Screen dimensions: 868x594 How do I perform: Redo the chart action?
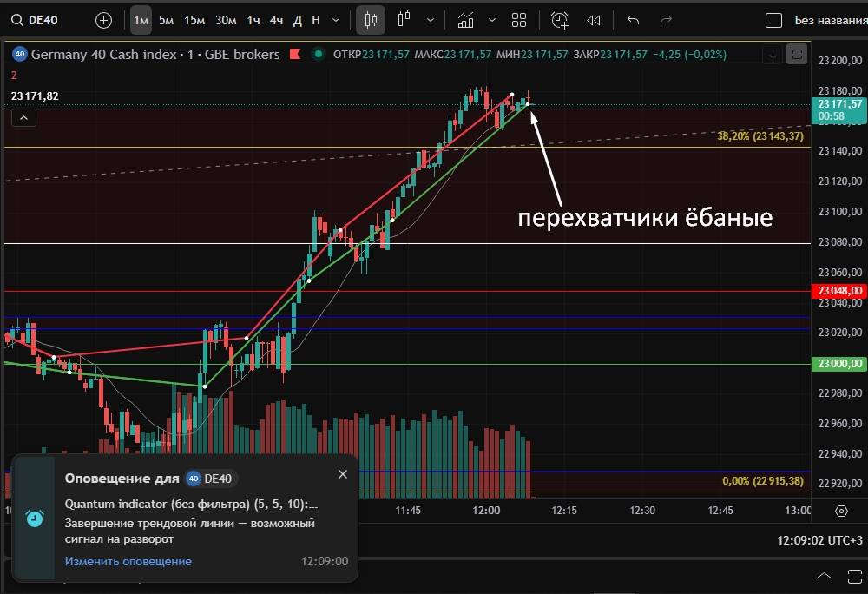tap(667, 20)
